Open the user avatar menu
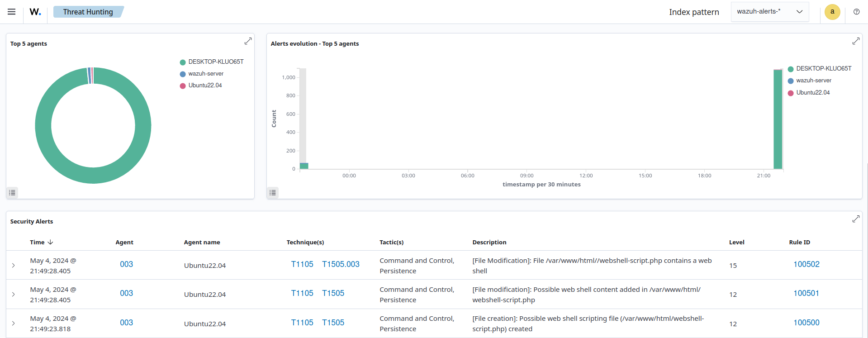The height and width of the screenshot is (338, 868). (832, 12)
